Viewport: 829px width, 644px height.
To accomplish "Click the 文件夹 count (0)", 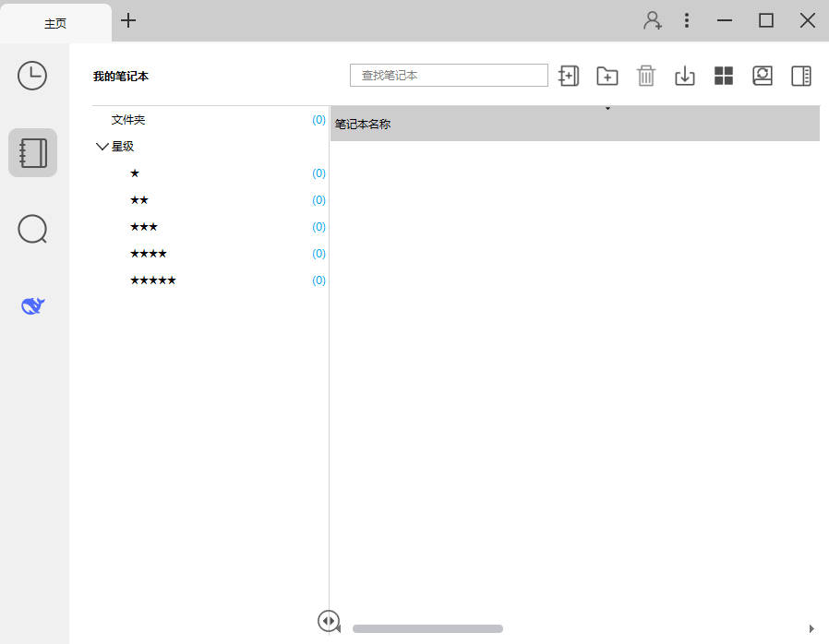I will click(318, 120).
